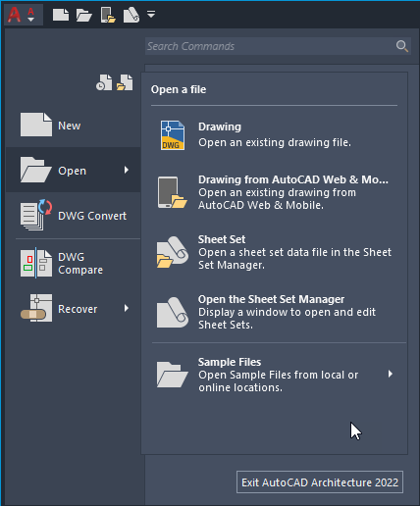The image size is (420, 506).
Task: Click the Open folder icon in left menu
Action: click(36, 170)
